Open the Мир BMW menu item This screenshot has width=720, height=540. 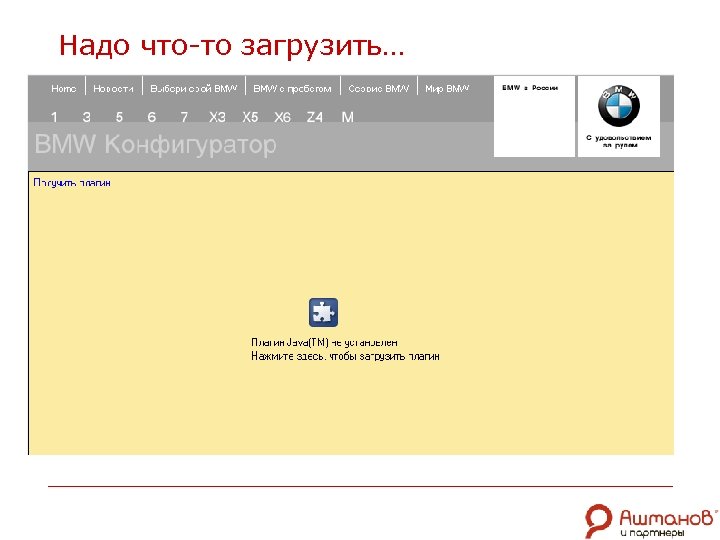447,89
